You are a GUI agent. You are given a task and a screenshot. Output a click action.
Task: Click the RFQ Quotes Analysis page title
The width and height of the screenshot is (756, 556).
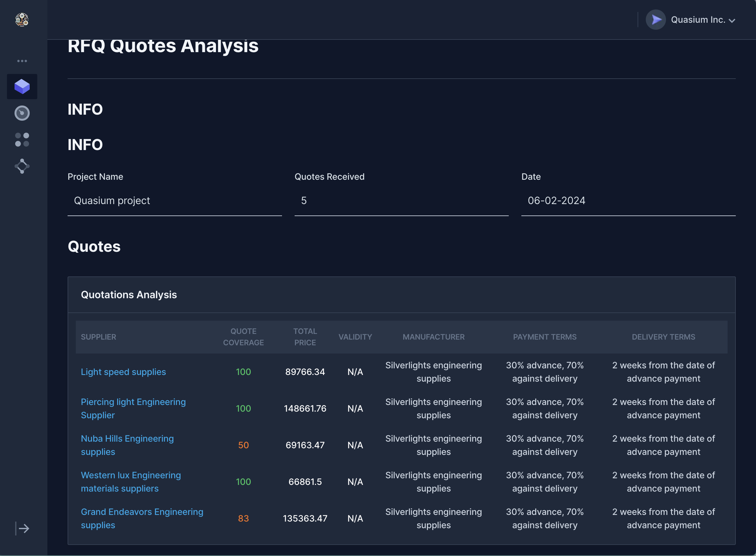pyautogui.click(x=163, y=46)
